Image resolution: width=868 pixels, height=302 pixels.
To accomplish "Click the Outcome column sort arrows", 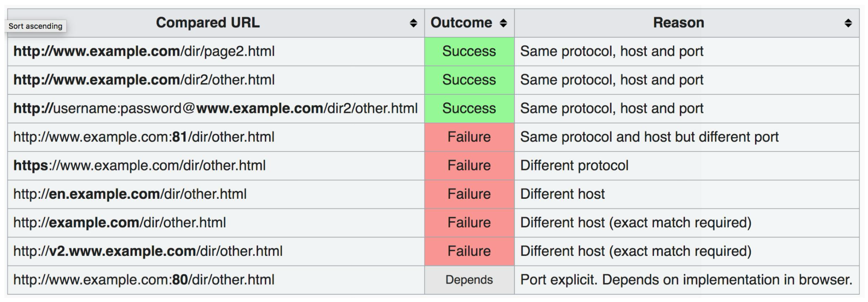I will point(503,23).
